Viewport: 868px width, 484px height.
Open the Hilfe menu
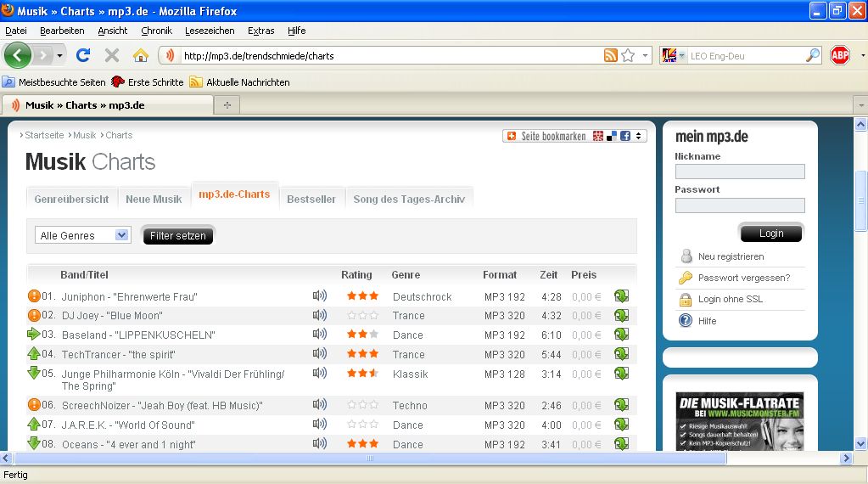click(296, 31)
